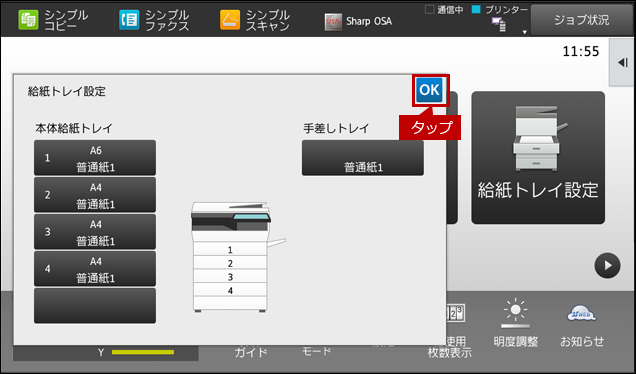Viewport: 636px width, 374px height.
Task: Open notifications (お知らせ) cloud icon
Action: point(582,325)
